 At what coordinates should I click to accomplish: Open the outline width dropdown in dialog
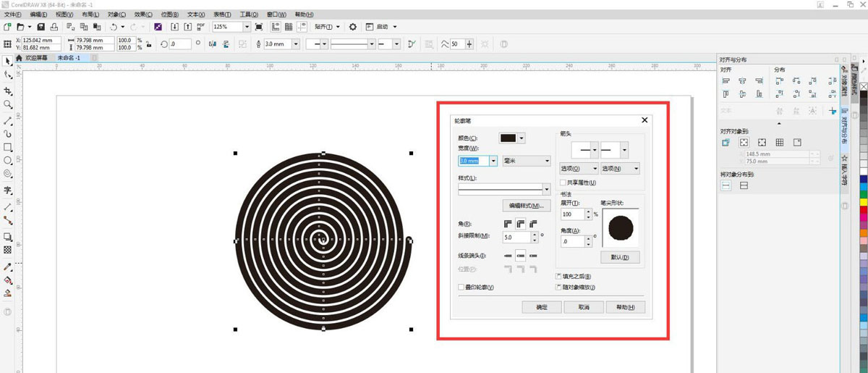coord(493,161)
